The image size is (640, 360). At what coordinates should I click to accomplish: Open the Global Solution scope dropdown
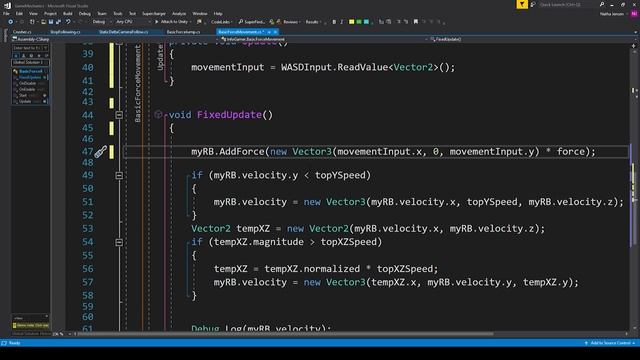[30, 62]
